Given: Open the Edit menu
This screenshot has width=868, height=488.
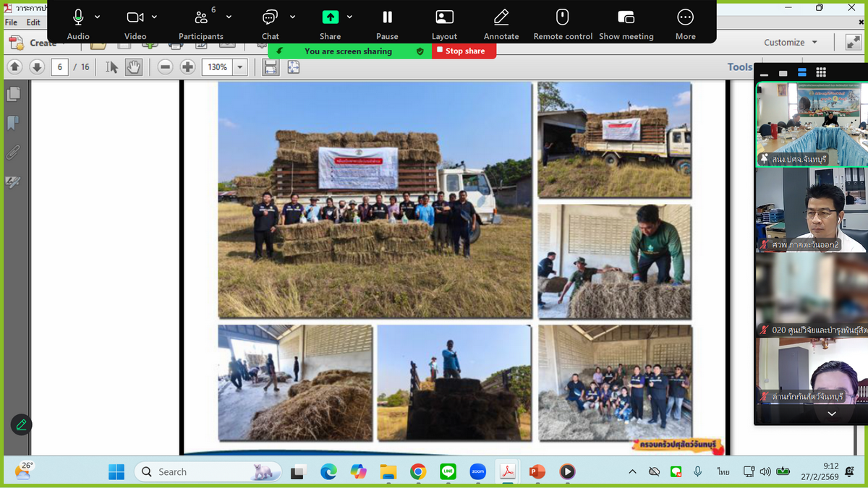Looking at the screenshot, I should (33, 22).
